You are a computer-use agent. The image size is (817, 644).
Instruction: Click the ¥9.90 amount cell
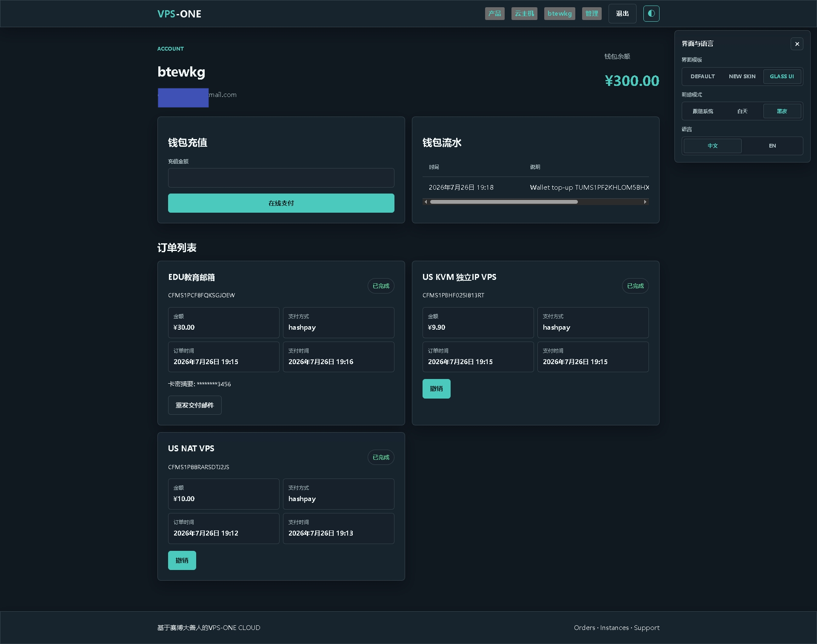pos(478,322)
